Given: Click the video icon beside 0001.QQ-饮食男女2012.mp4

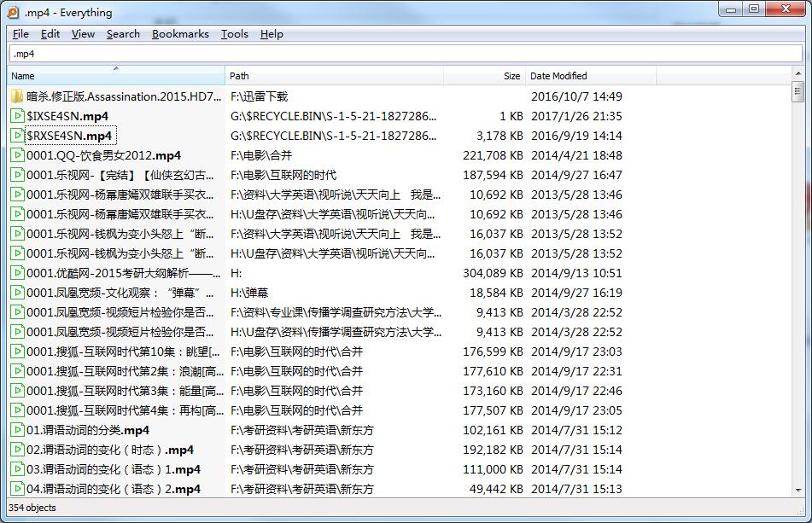Looking at the screenshot, I should [19, 155].
